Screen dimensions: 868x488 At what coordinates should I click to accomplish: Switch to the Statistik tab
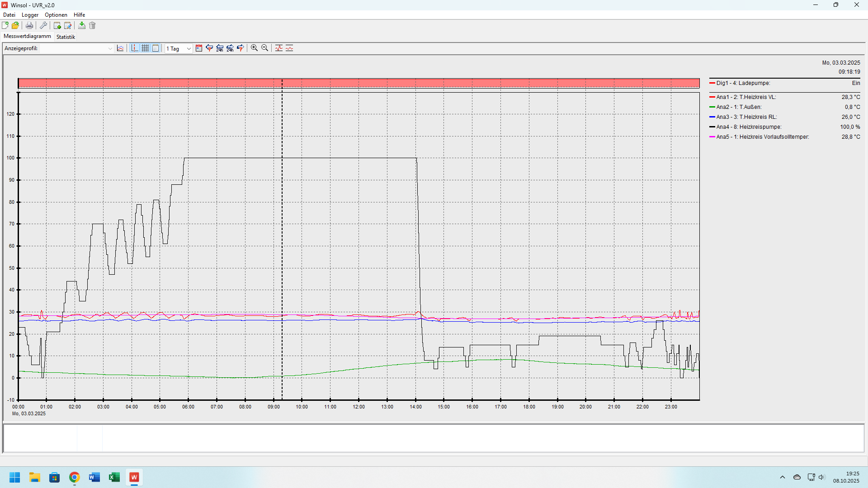pyautogui.click(x=66, y=37)
